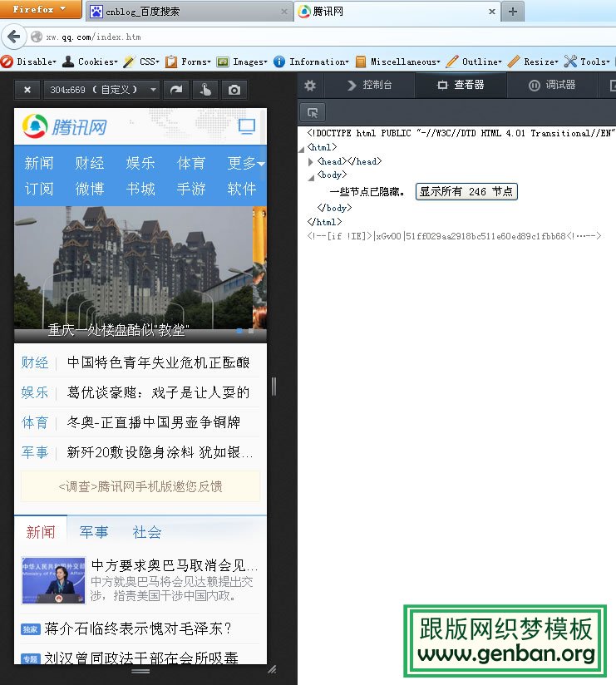
Task: Open the 更多 navigation dropdown
Action: point(246,163)
